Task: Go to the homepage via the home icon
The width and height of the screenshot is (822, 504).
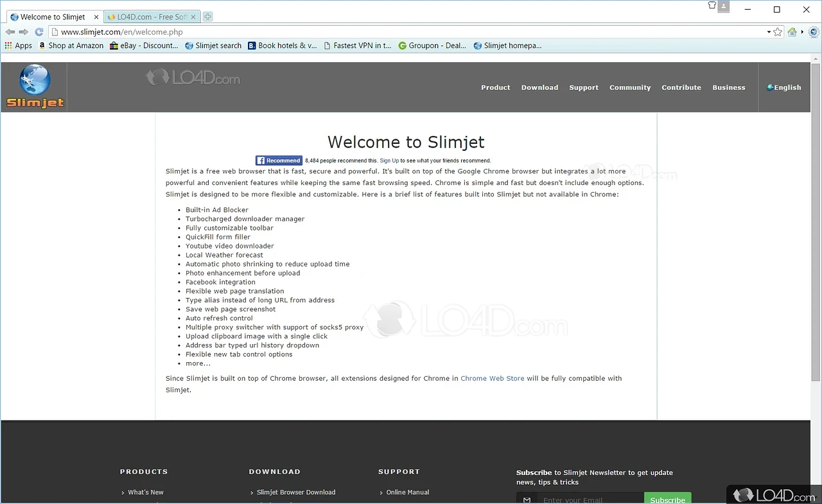Action: (x=792, y=31)
